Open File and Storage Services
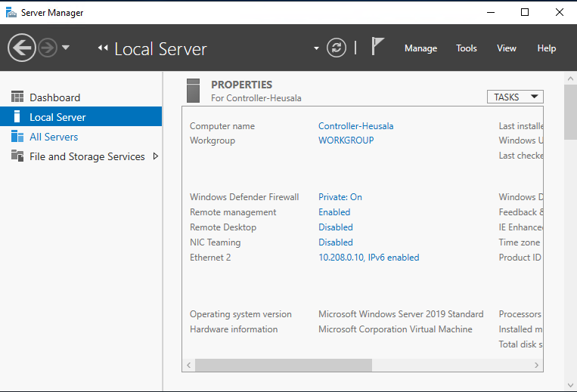This screenshot has width=577, height=392. 81,156
